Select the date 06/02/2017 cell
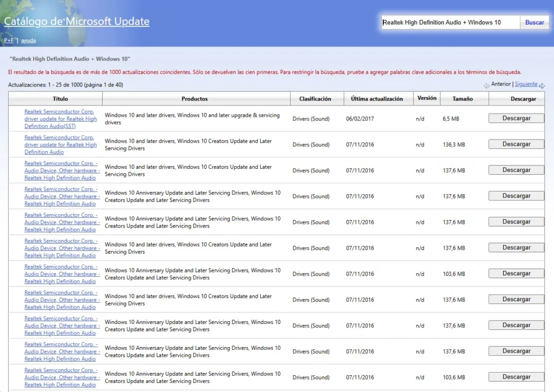 [x=360, y=118]
